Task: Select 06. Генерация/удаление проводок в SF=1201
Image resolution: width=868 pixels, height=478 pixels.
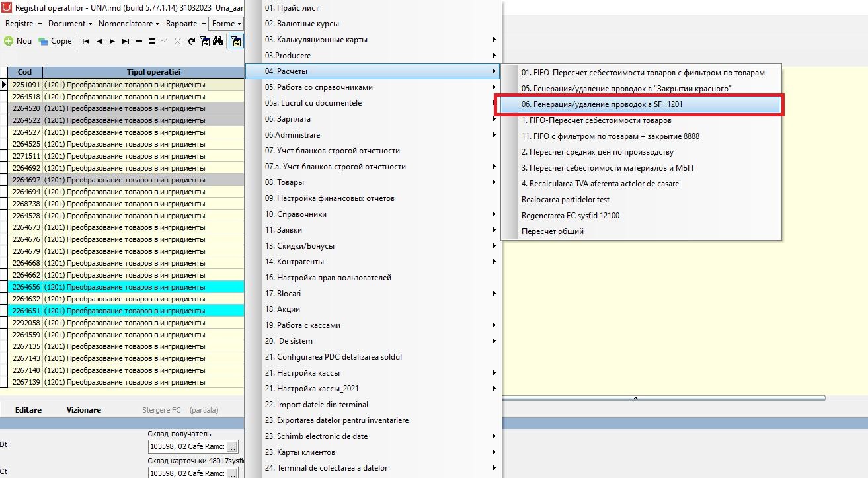Action: [640, 104]
